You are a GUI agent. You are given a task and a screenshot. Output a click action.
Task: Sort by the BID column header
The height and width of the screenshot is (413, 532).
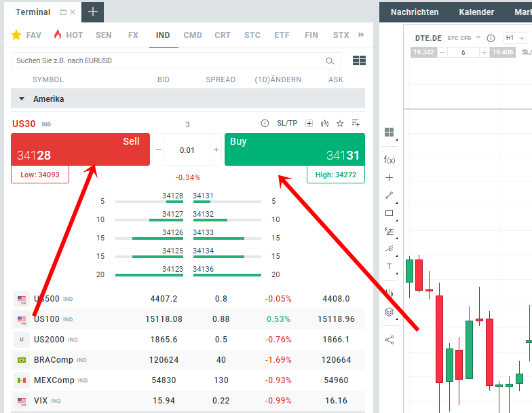163,79
